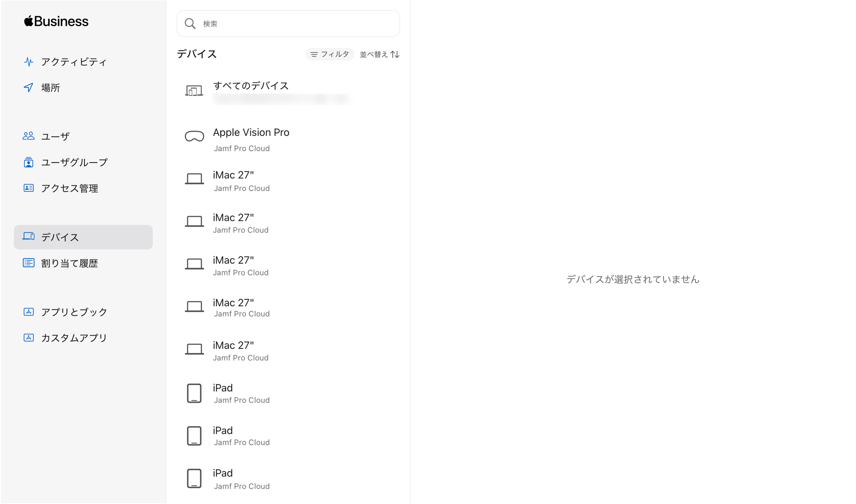Click the filter lines icon
Viewport: 856px width, 504px height.
tap(314, 54)
